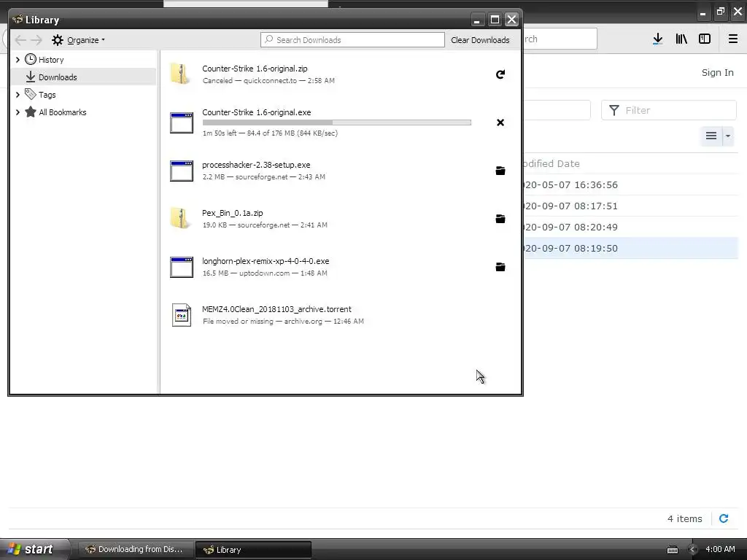Focus the Search Downloads field
747x560 pixels.
pos(352,40)
